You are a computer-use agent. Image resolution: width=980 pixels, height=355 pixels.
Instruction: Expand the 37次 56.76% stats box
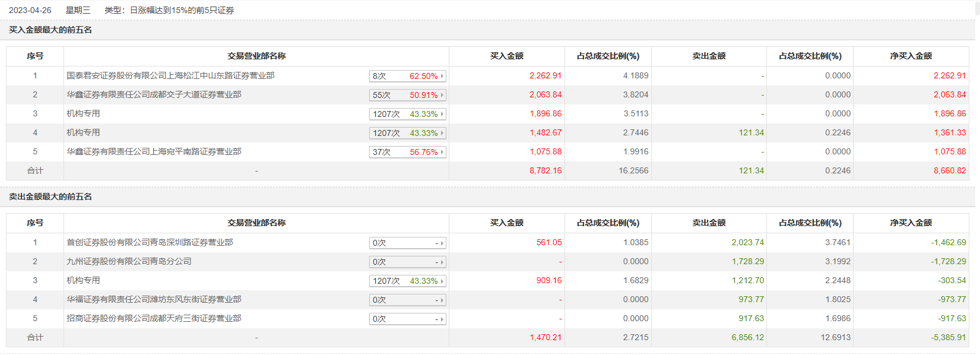(x=407, y=152)
